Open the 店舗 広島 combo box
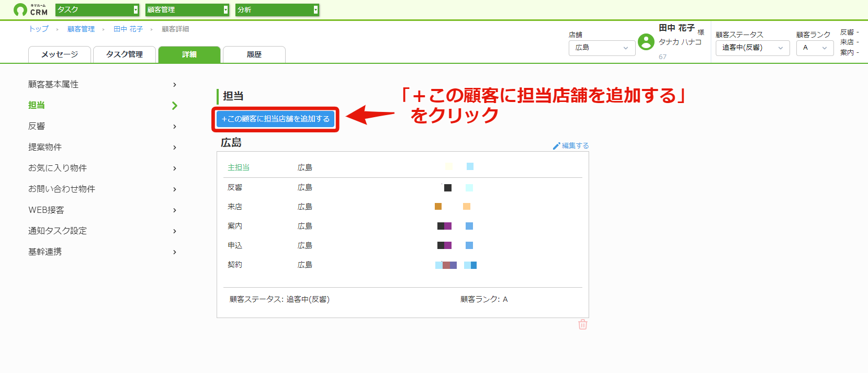The image size is (868, 373). pos(602,48)
